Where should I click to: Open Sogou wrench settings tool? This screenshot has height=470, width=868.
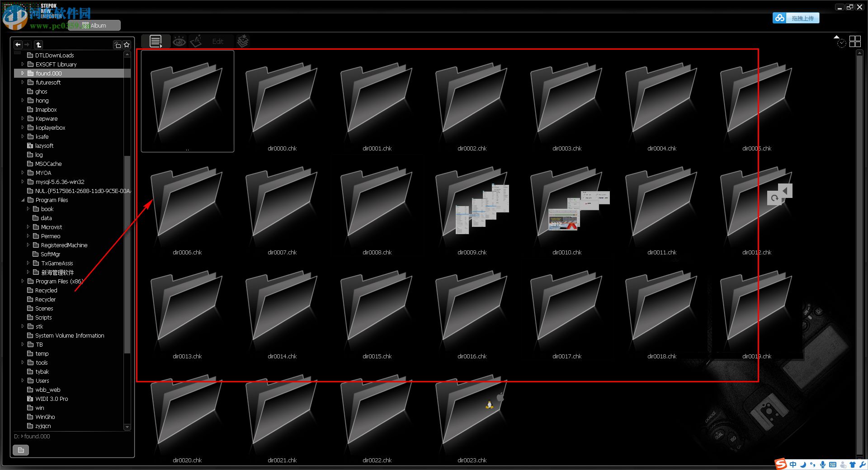tap(863, 465)
